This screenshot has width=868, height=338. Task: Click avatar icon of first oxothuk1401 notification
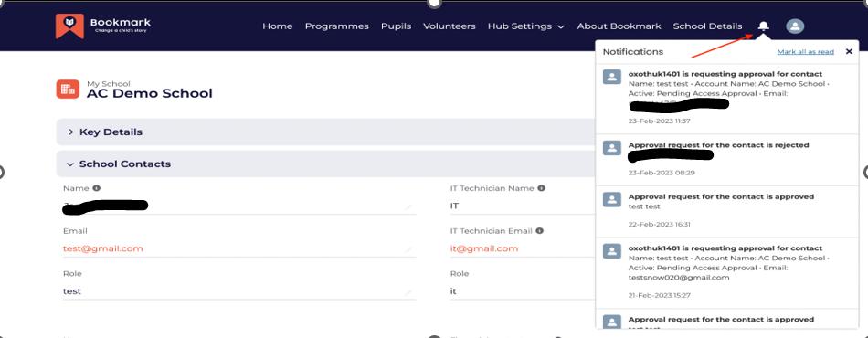tap(611, 77)
